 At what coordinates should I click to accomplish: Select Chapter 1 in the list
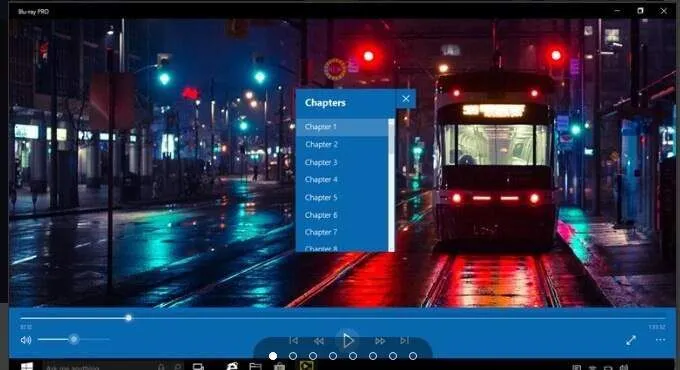coord(342,127)
